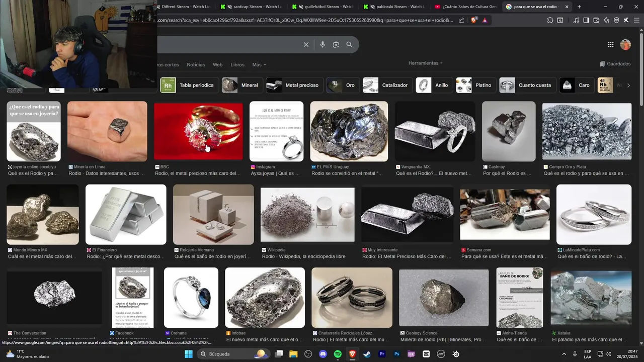The height and width of the screenshot is (362, 644).
Task: Select the 'Tabla periodica' filter chip
Action: click(x=189, y=85)
